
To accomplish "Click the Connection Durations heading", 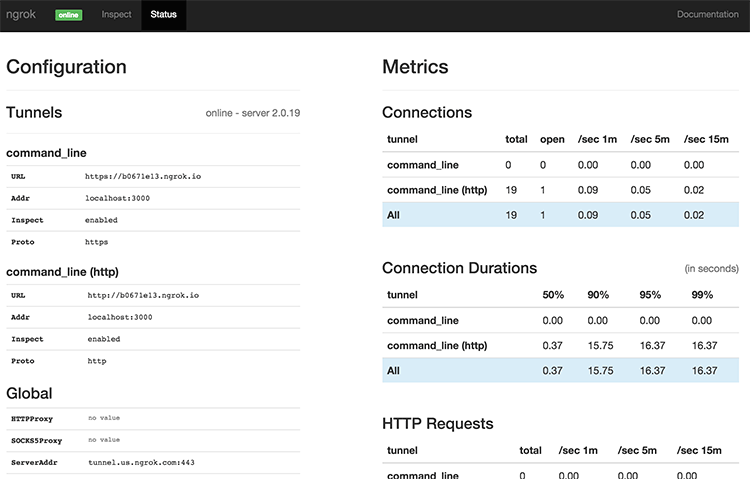I will [459, 268].
